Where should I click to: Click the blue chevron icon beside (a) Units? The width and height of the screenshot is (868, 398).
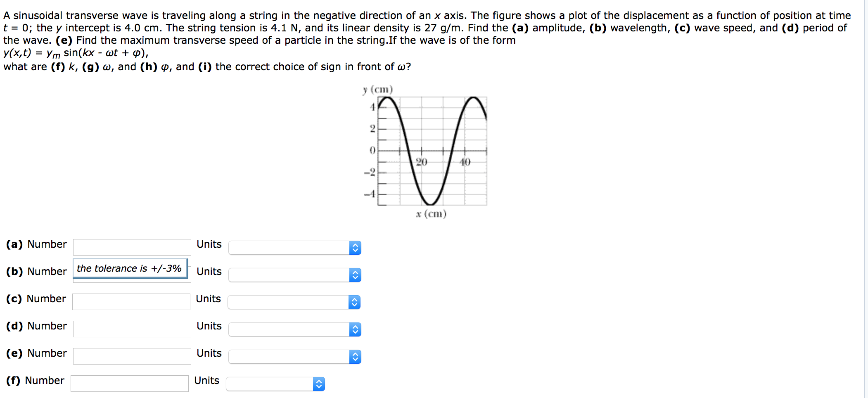point(355,248)
